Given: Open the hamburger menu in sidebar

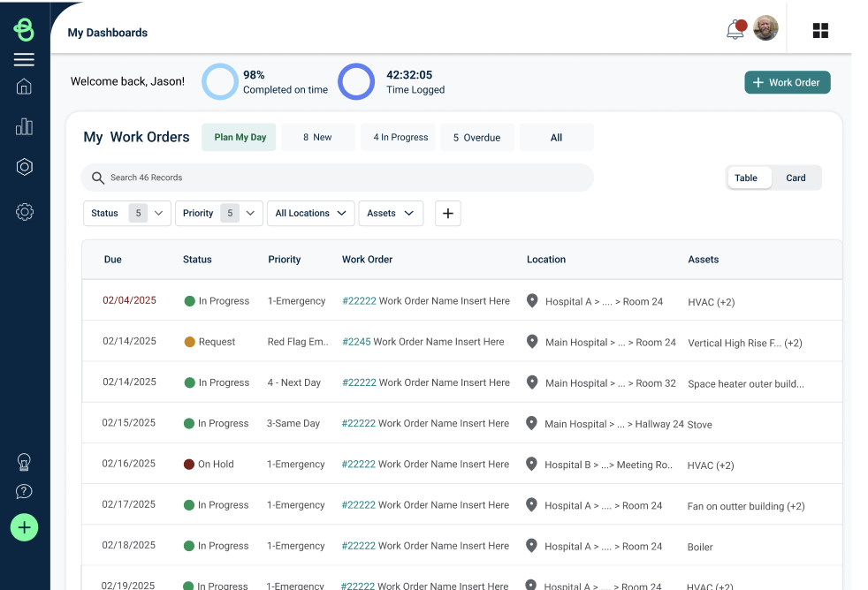Looking at the screenshot, I should (24, 59).
